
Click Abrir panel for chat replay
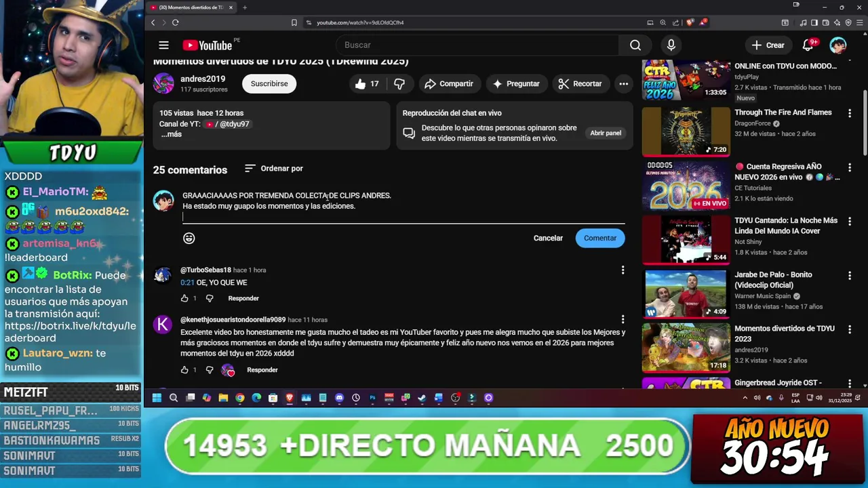pos(606,133)
